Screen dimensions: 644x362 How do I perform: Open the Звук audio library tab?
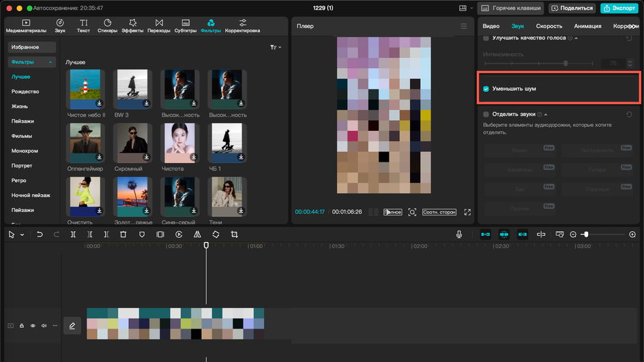[60, 26]
